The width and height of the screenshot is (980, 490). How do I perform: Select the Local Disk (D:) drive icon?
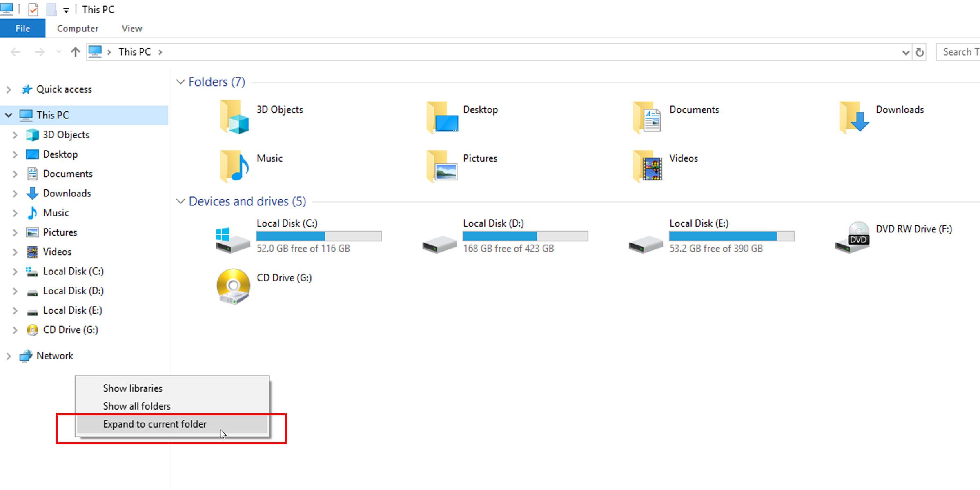point(439,244)
